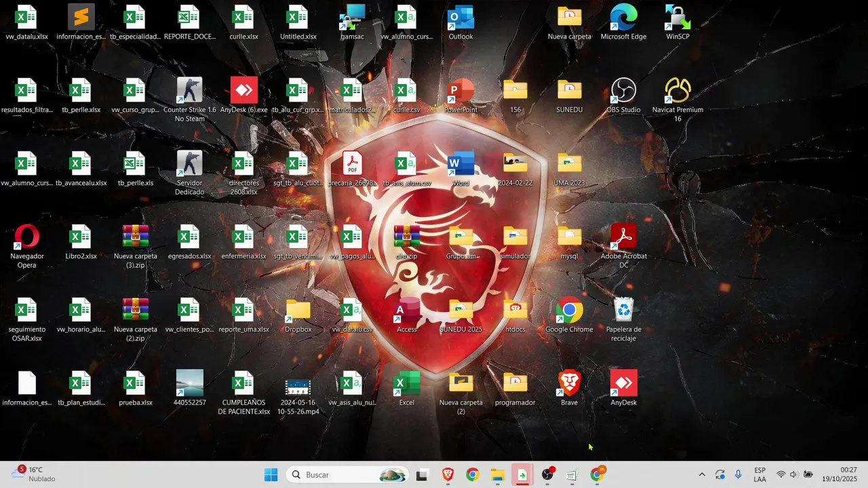Open the ESP LAA language switcher

point(760,474)
